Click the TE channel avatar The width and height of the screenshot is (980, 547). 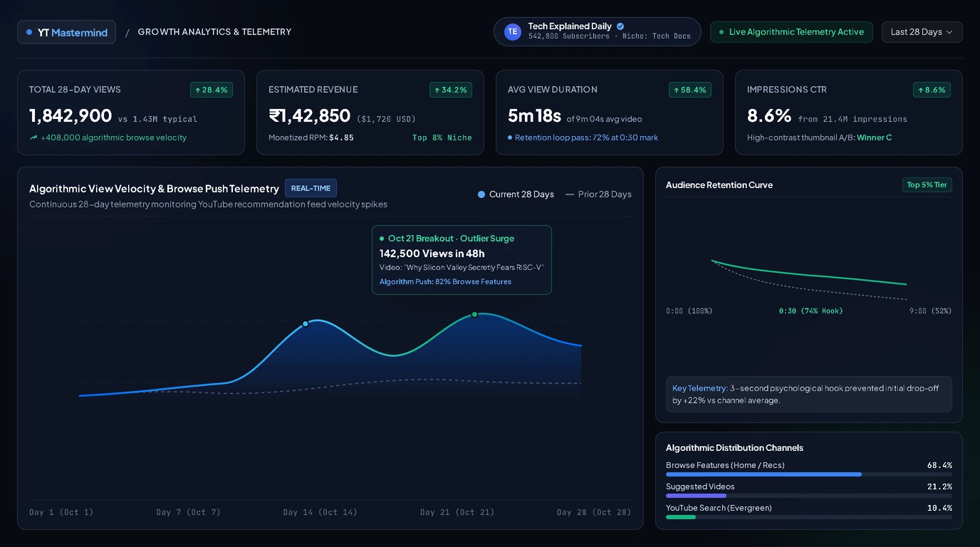pos(513,31)
